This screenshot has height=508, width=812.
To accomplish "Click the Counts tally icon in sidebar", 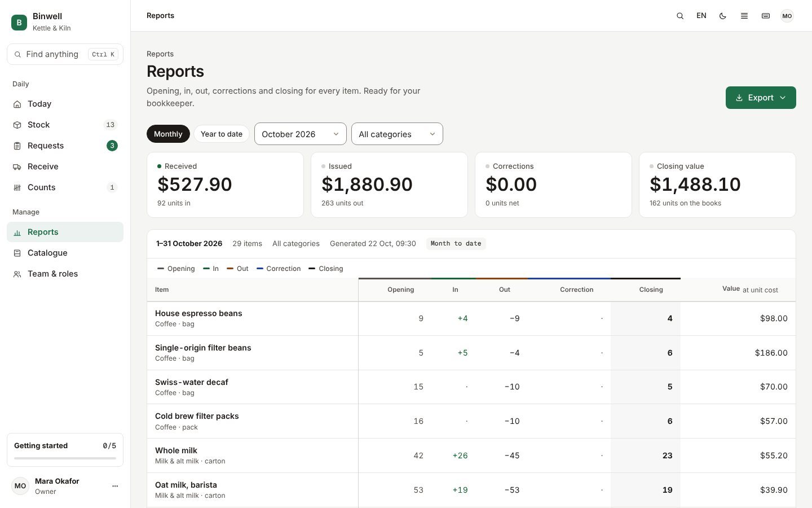I will [x=17, y=188].
